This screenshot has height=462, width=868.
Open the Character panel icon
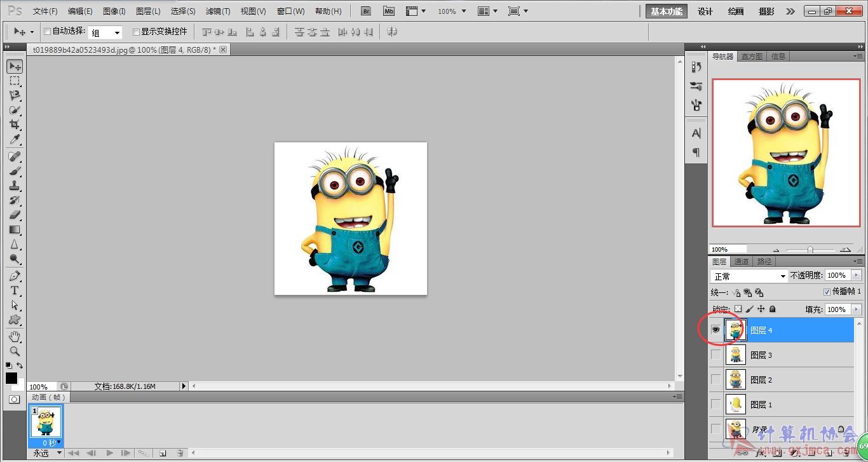(696, 133)
